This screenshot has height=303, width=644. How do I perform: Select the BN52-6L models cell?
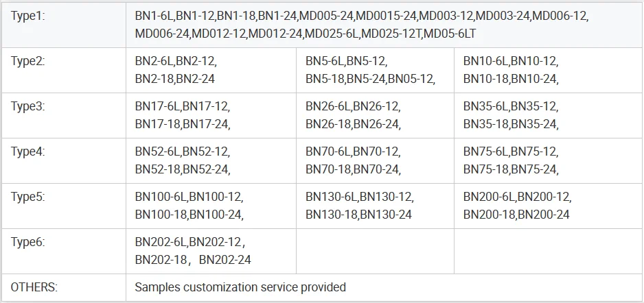tap(183, 160)
